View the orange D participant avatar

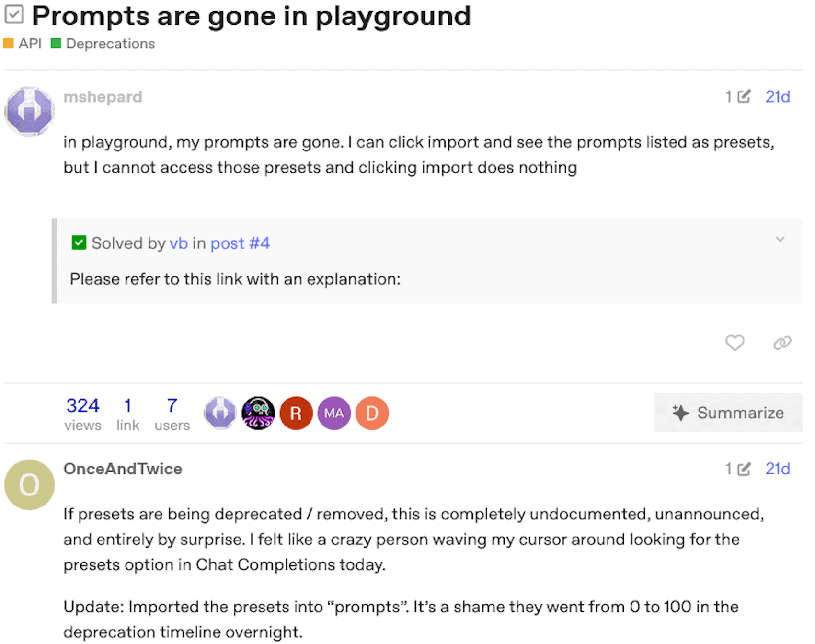pyautogui.click(x=372, y=413)
